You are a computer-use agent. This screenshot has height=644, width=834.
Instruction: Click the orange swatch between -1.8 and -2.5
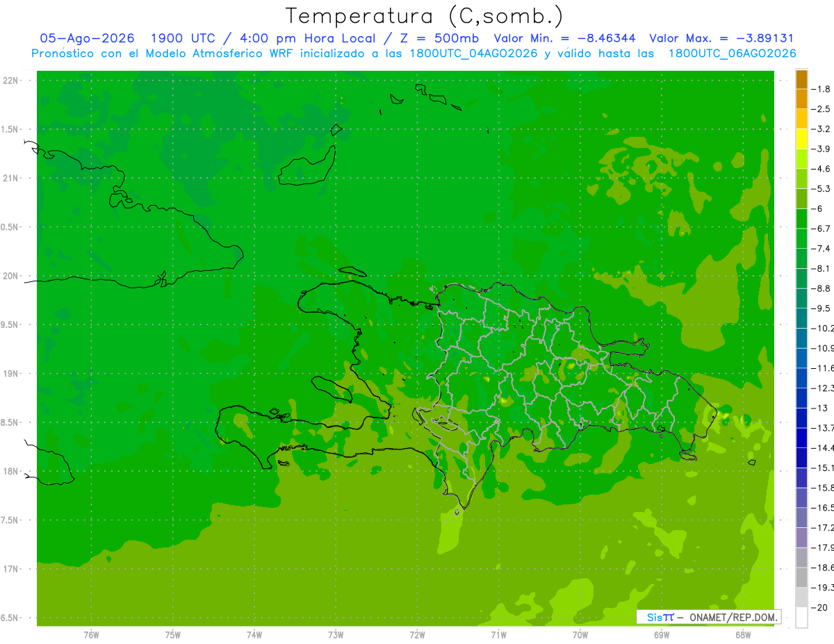(801, 99)
